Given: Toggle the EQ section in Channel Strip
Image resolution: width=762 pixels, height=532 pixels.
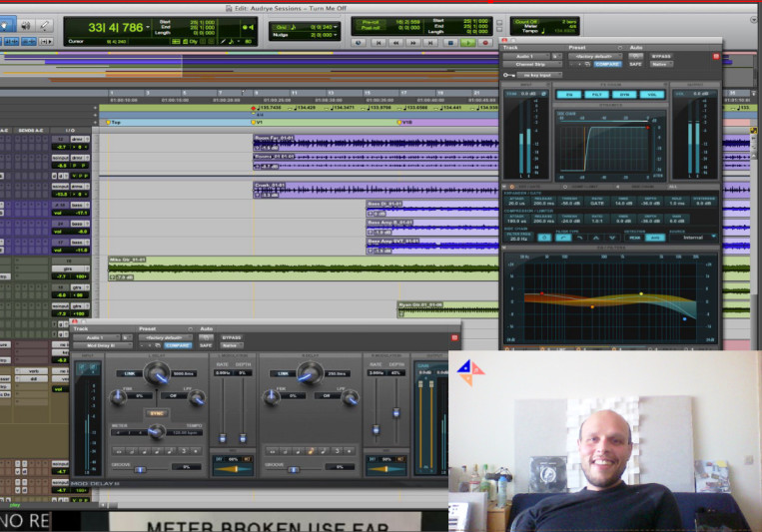Looking at the screenshot, I should click(569, 95).
